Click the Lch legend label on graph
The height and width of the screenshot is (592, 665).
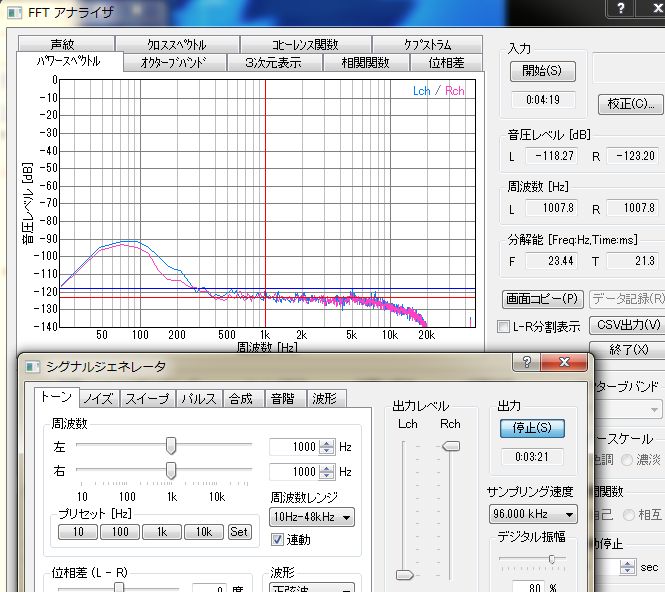click(421, 91)
